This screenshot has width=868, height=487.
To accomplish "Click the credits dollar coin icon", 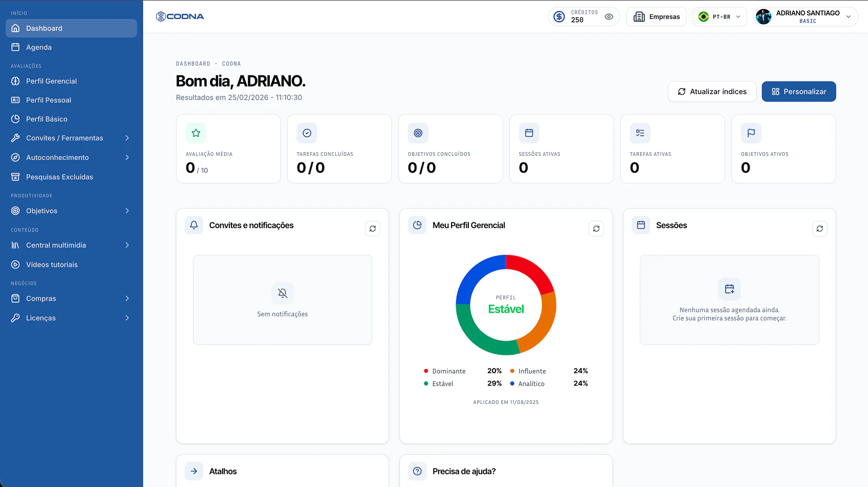I will click(x=559, y=17).
